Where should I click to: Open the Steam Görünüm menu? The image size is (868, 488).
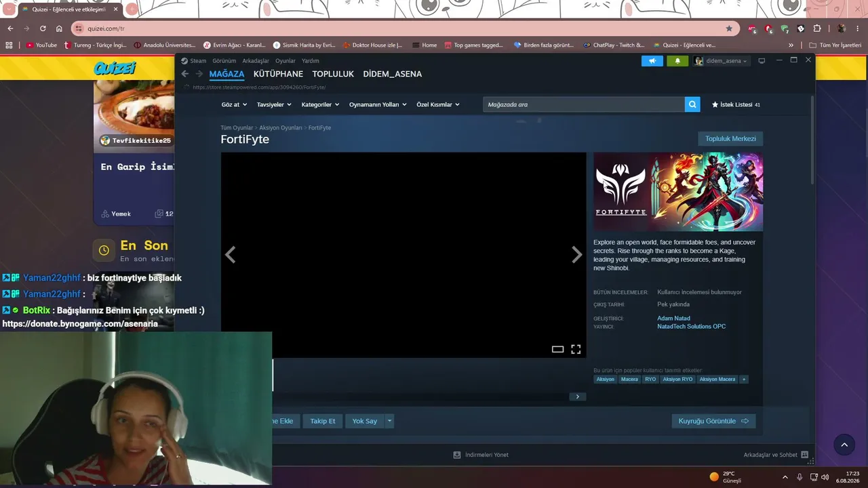224,61
